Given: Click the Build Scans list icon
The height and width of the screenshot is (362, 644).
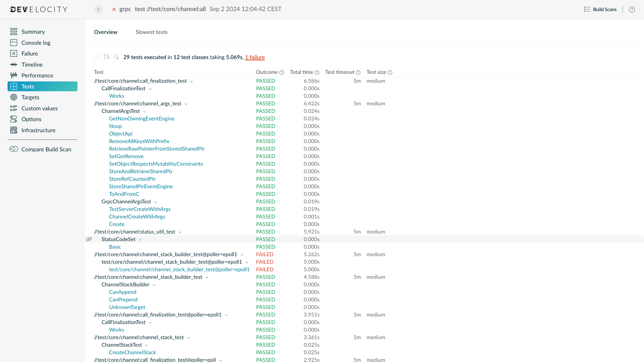Looking at the screenshot, I should (587, 9).
